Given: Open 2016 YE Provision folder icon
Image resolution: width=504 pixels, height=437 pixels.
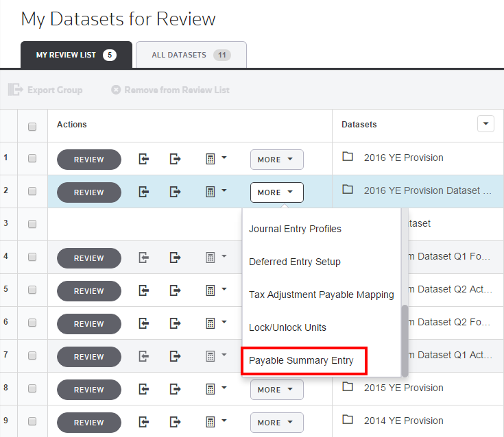Looking at the screenshot, I should tap(348, 157).
